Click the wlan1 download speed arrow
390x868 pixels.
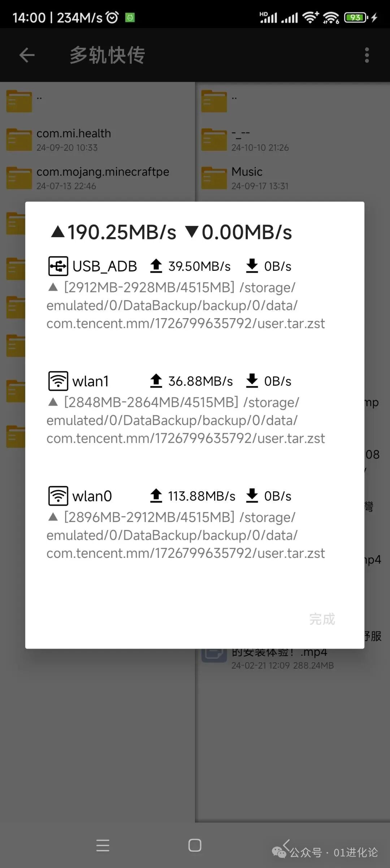coord(252,381)
